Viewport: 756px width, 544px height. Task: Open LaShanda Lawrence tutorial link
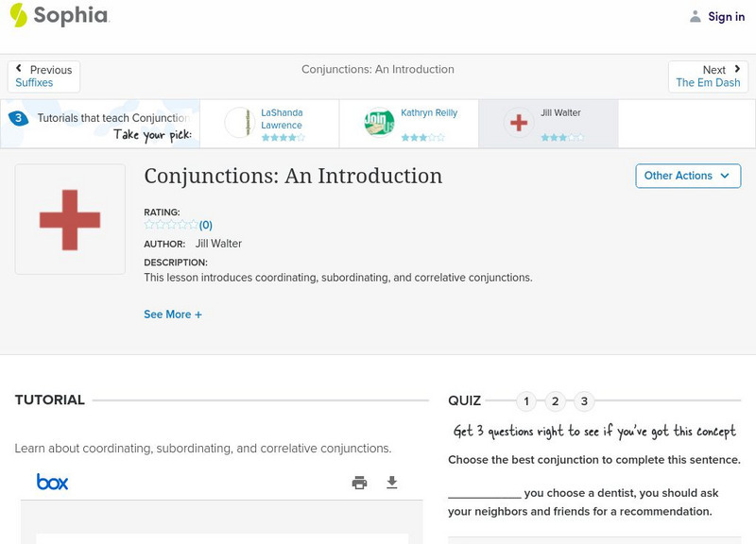coord(282,119)
